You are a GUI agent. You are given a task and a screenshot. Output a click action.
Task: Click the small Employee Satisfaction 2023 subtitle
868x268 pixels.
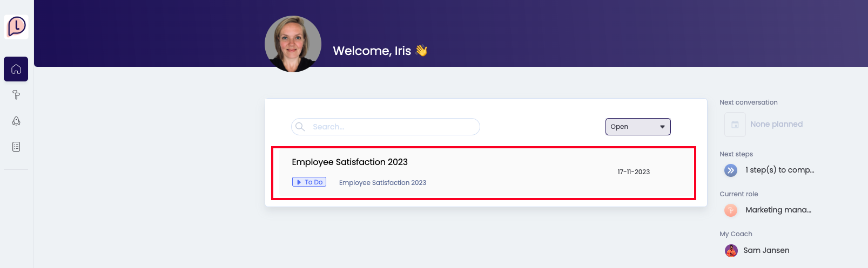pyautogui.click(x=382, y=183)
